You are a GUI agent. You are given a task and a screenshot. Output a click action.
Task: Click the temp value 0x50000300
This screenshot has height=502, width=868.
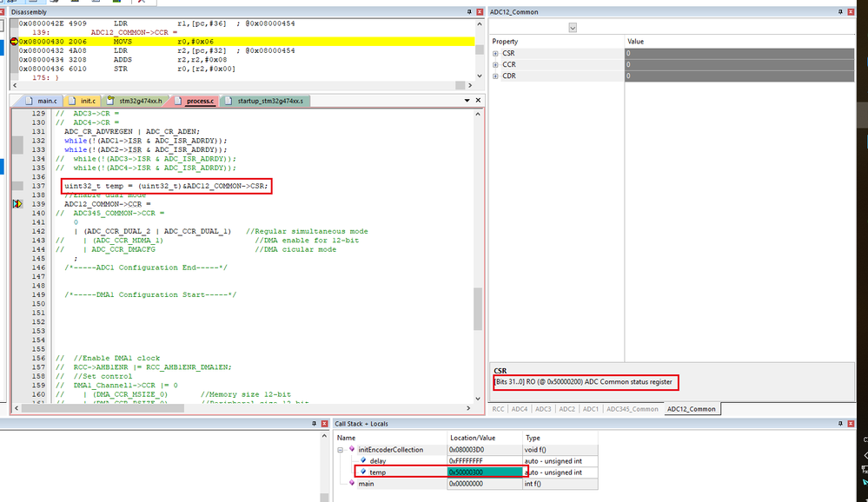[485, 472]
